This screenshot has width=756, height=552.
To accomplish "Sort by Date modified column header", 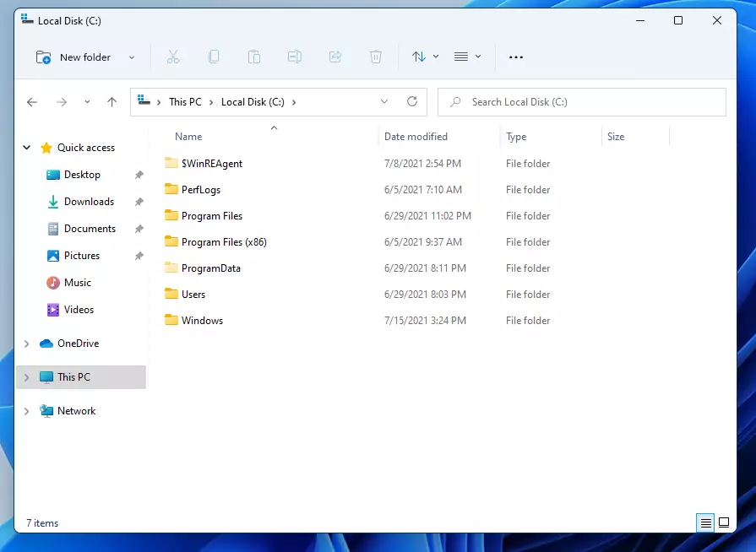I will click(416, 137).
